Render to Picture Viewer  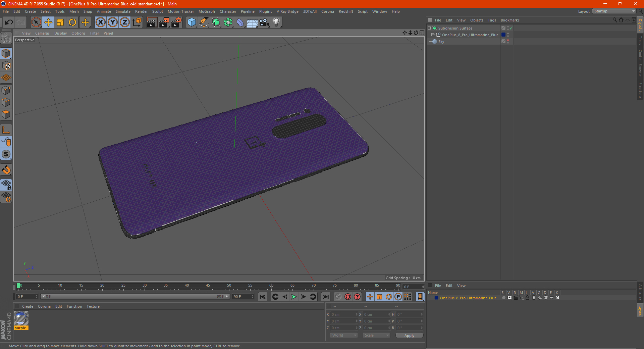tap(164, 22)
